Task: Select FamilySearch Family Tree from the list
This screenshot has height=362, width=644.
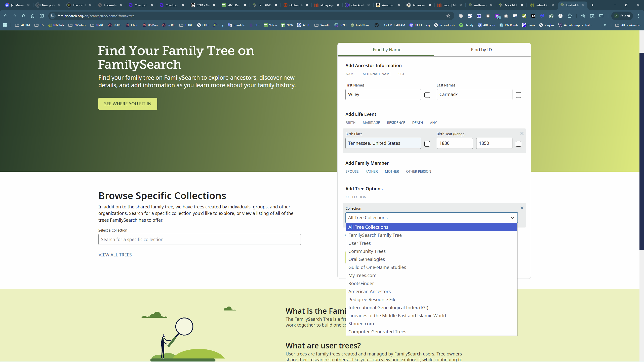Action: tap(431, 235)
